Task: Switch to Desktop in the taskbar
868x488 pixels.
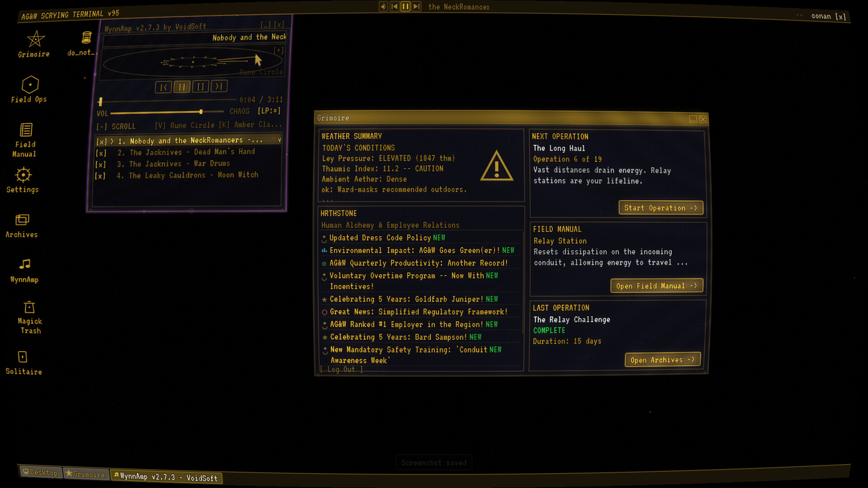Action: pos(40,472)
